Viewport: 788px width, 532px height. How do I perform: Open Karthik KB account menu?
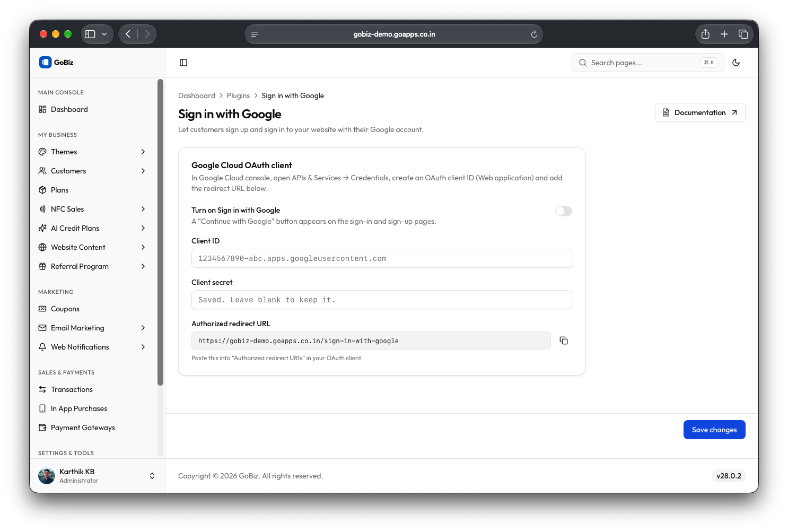pyautogui.click(x=97, y=476)
